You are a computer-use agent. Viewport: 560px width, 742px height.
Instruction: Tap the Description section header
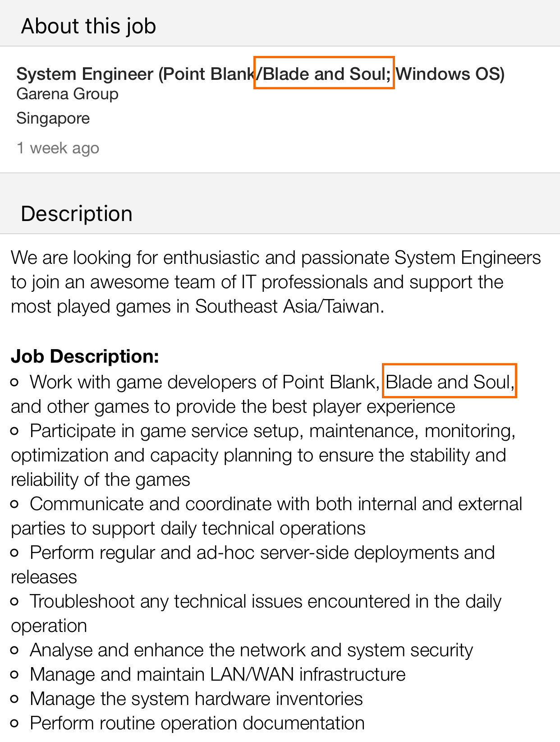click(77, 213)
